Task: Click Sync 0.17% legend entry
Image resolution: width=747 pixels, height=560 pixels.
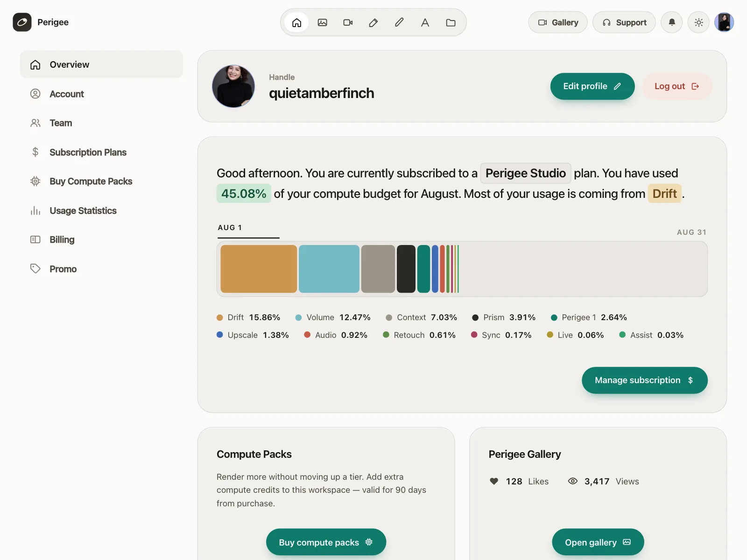Action: [501, 335]
